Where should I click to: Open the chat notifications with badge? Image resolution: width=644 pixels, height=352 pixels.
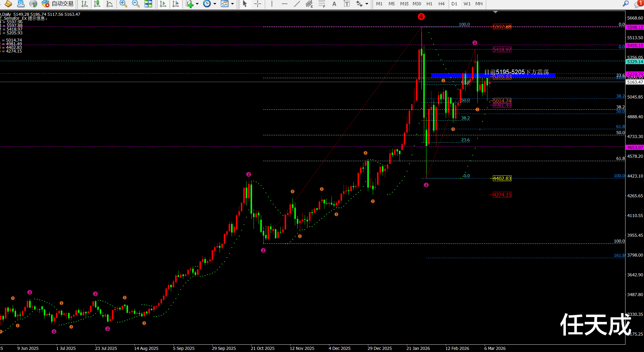tap(639, 4)
